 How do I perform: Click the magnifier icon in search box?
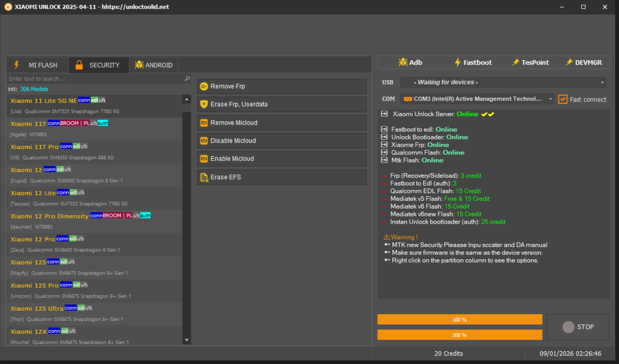pyautogui.click(x=187, y=79)
